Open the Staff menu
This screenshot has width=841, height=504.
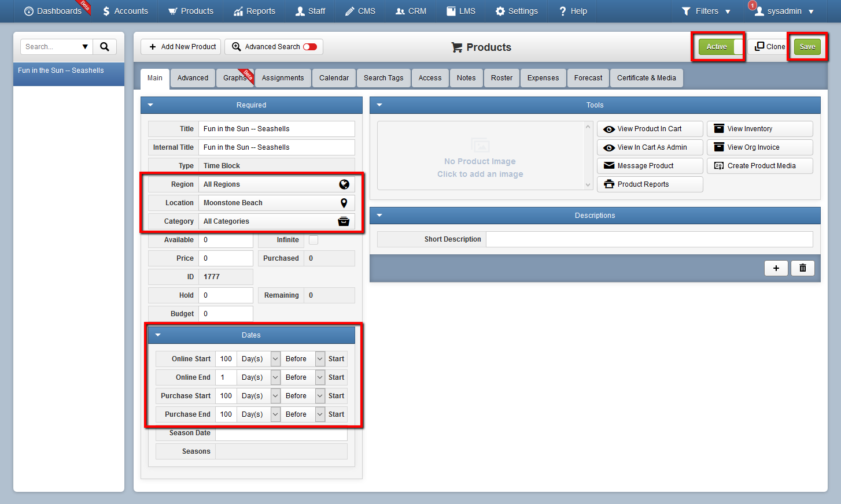pos(311,11)
